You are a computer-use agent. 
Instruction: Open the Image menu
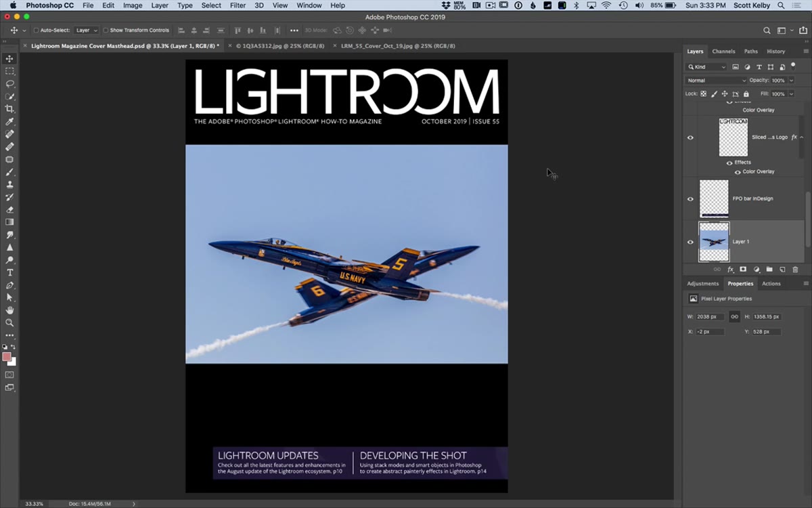tap(133, 5)
